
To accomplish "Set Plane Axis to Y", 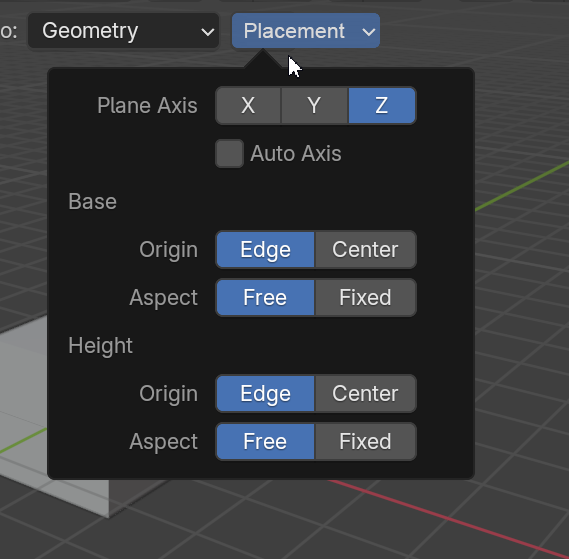I will click(315, 106).
